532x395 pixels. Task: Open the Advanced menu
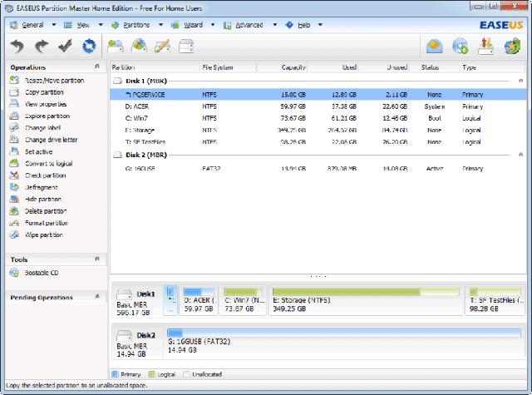click(x=249, y=25)
